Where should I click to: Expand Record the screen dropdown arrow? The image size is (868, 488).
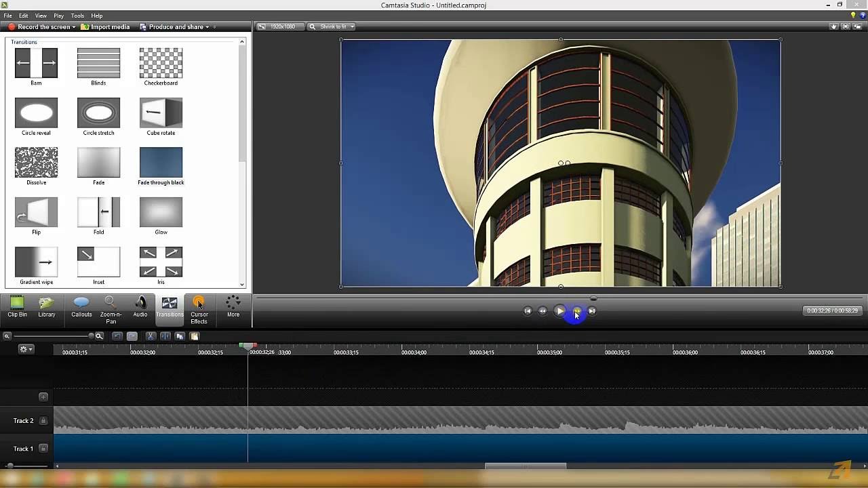coord(74,27)
